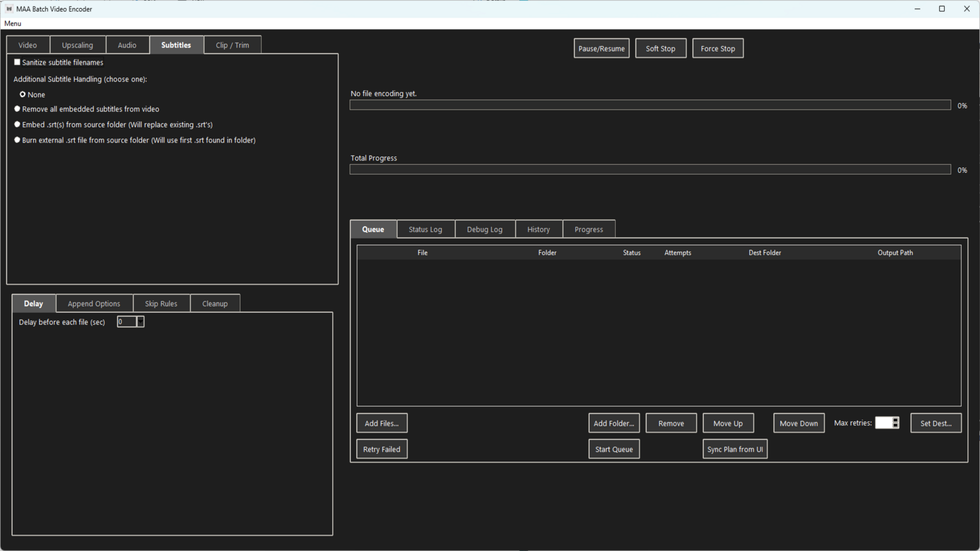This screenshot has height=551, width=980.
Task: Click the Pause/Resume button
Action: [601, 48]
